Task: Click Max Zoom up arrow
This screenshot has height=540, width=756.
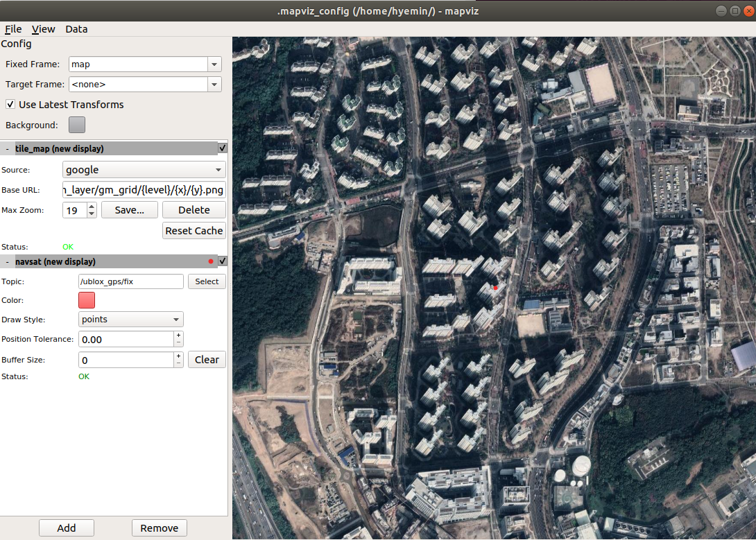Action: point(92,206)
